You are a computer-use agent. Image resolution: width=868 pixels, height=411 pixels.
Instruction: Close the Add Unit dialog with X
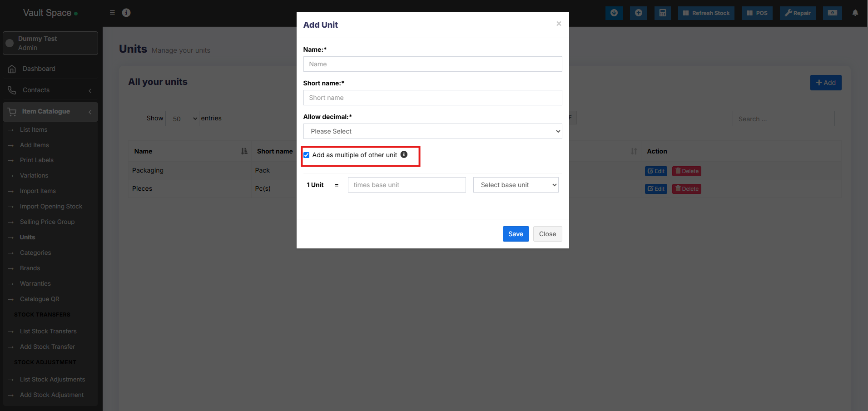coord(559,24)
